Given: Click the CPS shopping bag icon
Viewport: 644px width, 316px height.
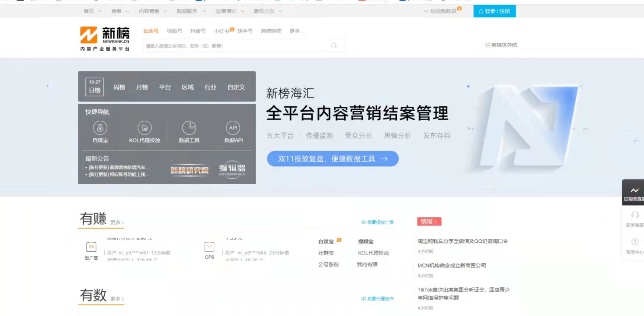Looking at the screenshot, I should (x=209, y=247).
